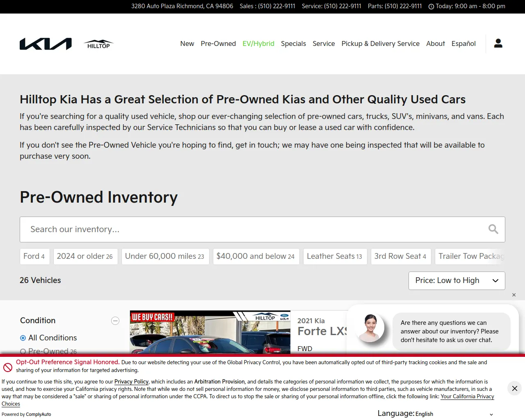The image size is (525, 420).
Task: Open the Specials menu
Action: coord(293,43)
